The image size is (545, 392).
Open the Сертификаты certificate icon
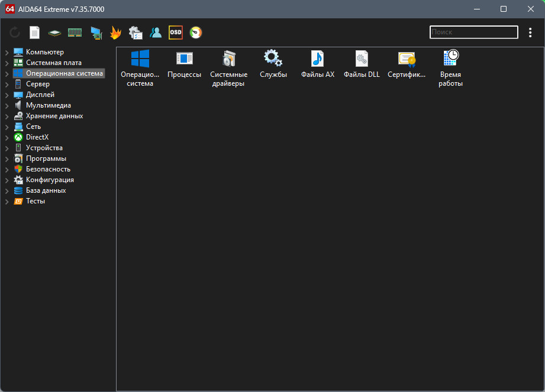tap(407, 59)
